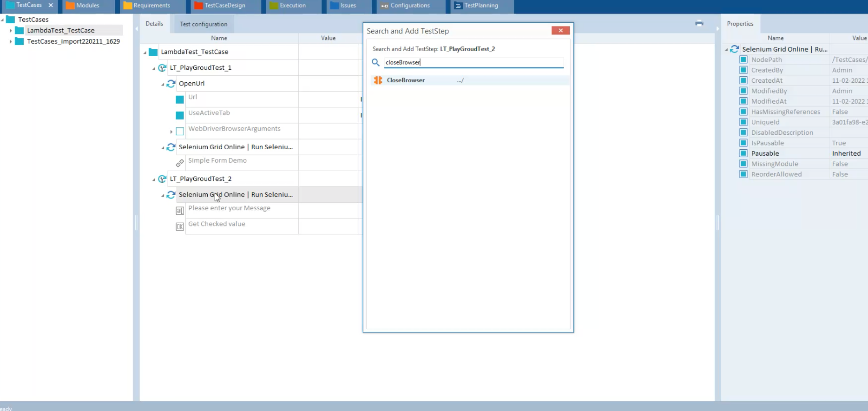
Task: Click the magnifier search icon in dialog
Action: (375, 62)
